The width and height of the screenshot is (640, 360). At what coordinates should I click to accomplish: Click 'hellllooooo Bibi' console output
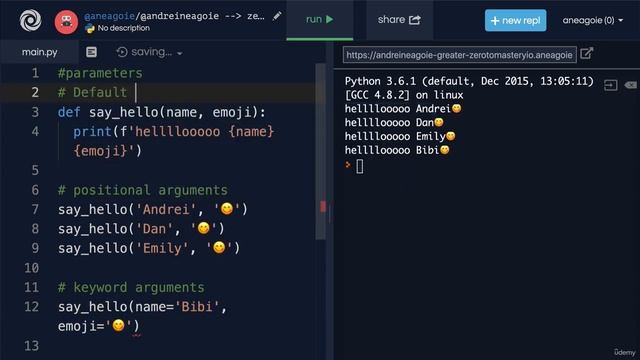397,150
